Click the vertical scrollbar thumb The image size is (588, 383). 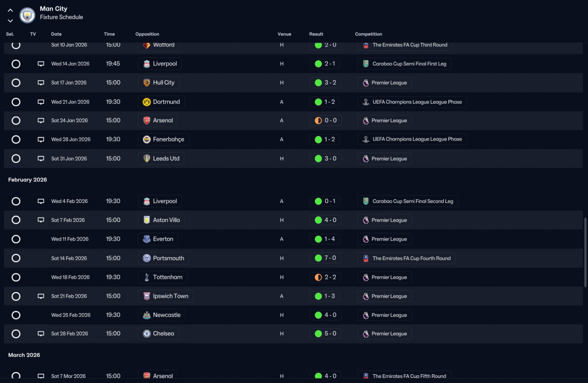click(585, 253)
